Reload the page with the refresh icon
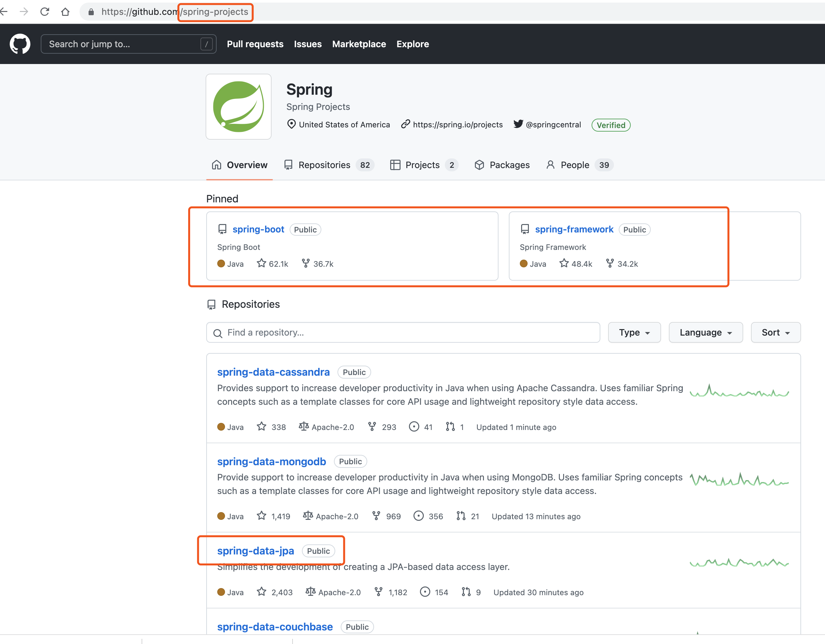 coord(45,12)
